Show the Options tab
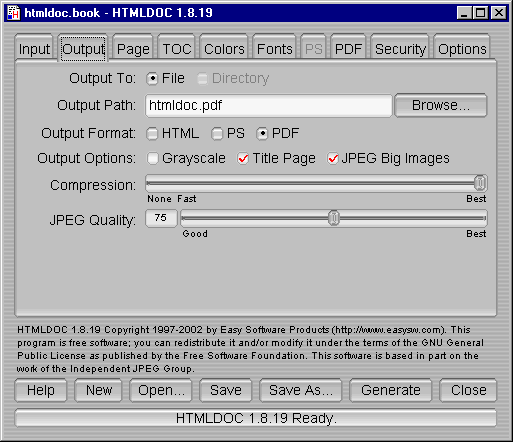Image resolution: width=513 pixels, height=442 pixels. click(x=462, y=49)
